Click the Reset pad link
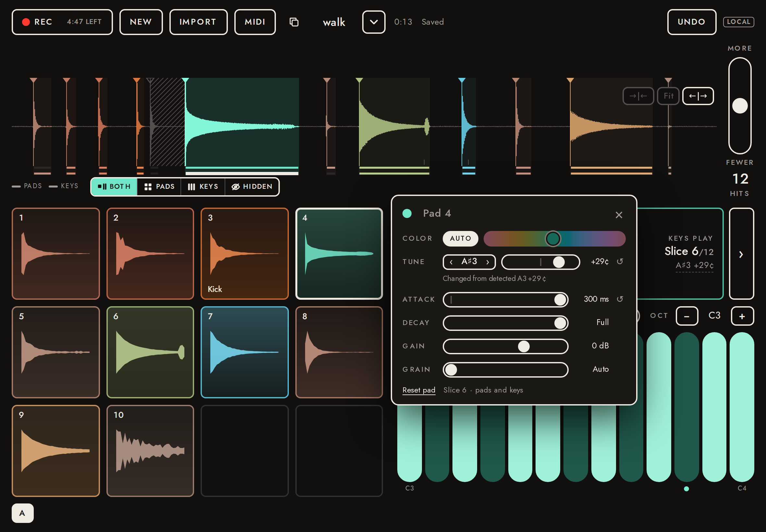The image size is (766, 532). coord(418,390)
